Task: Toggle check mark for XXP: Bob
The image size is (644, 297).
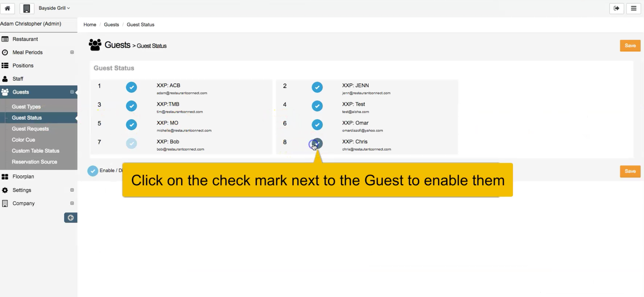Action: click(131, 144)
